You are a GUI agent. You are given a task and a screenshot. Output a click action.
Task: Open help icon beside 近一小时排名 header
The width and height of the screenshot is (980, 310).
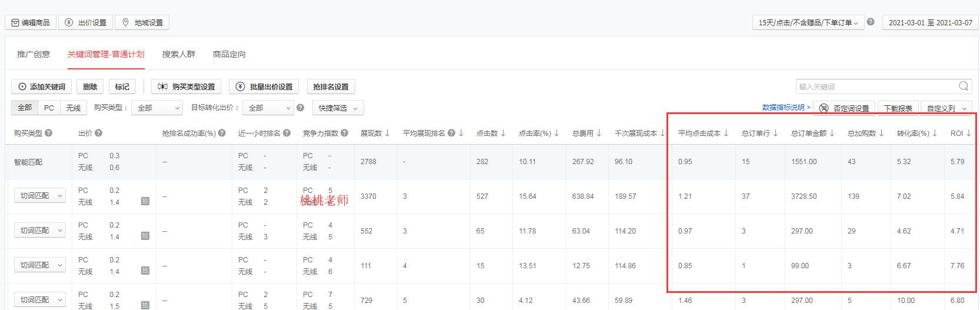coord(286,133)
